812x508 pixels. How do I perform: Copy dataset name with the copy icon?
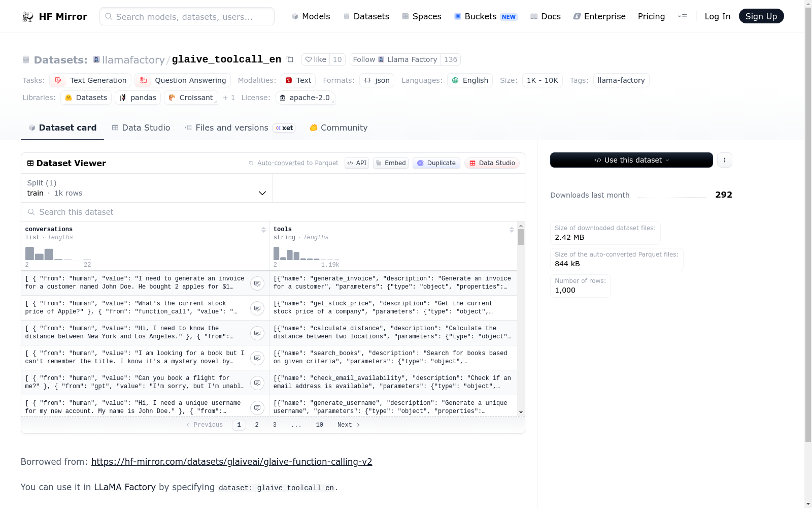tap(290, 59)
